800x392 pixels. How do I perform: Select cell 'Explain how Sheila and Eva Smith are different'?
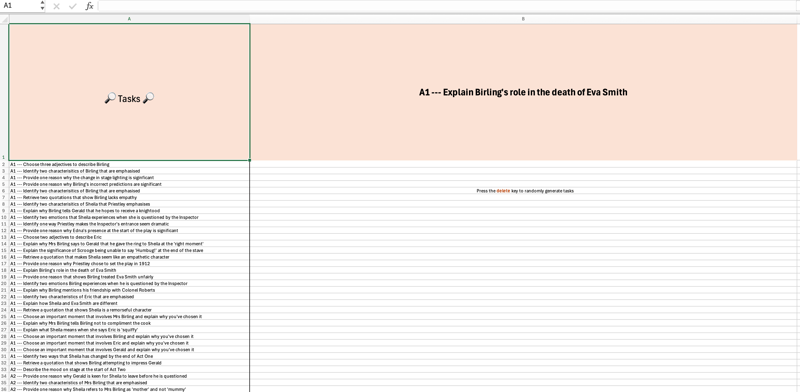(129, 303)
